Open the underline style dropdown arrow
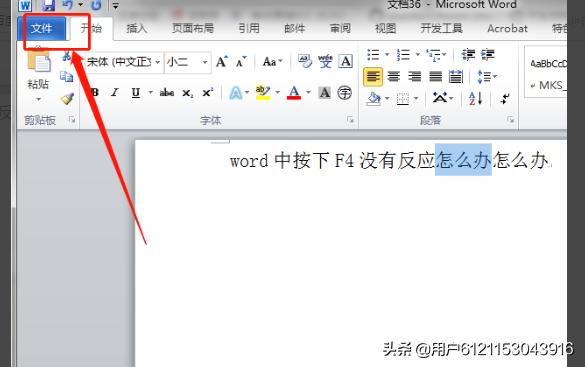585x367 pixels. tap(151, 92)
